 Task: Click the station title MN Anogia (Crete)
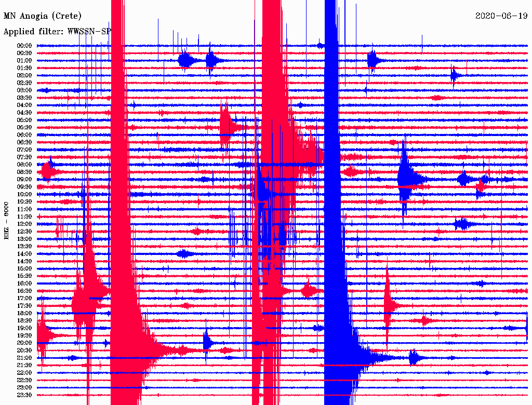43,16
